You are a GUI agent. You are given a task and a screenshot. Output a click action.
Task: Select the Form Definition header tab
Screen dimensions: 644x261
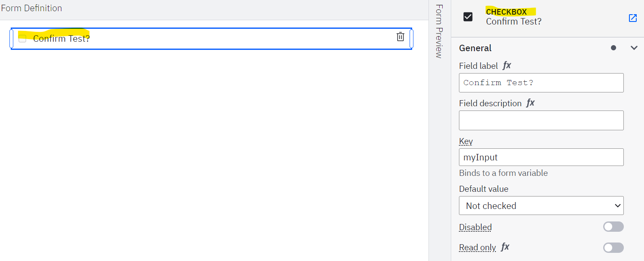coord(31,8)
